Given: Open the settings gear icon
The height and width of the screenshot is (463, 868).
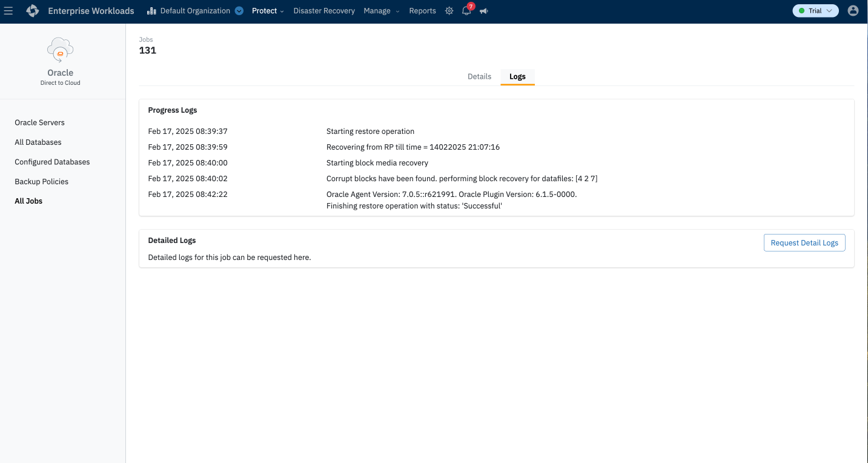Looking at the screenshot, I should tap(449, 11).
